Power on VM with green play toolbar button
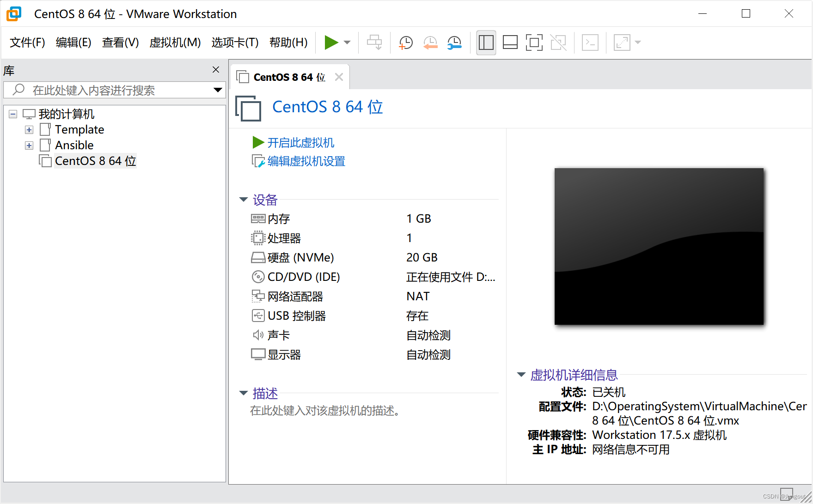Image resolution: width=813 pixels, height=504 pixels. click(331, 43)
